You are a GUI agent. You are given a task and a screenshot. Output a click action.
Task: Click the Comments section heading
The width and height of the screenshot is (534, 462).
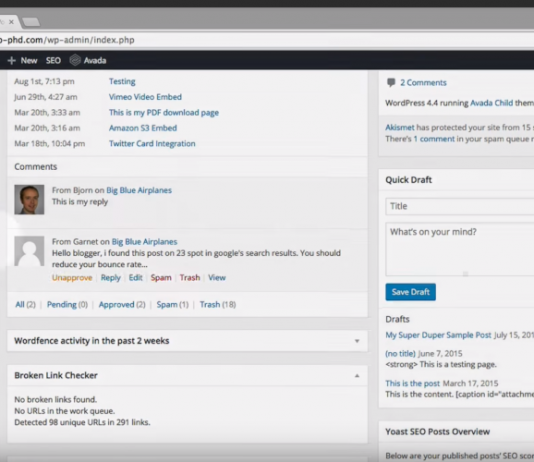(x=35, y=167)
